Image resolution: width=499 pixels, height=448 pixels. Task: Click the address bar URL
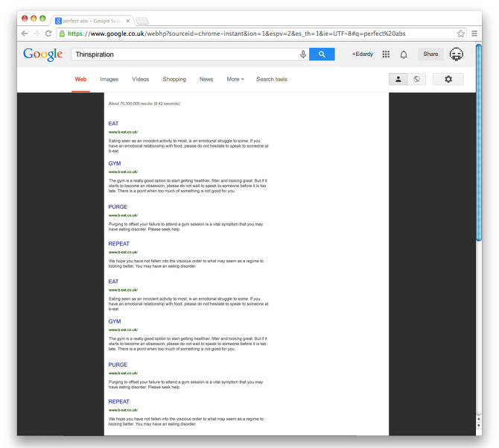pos(236,34)
